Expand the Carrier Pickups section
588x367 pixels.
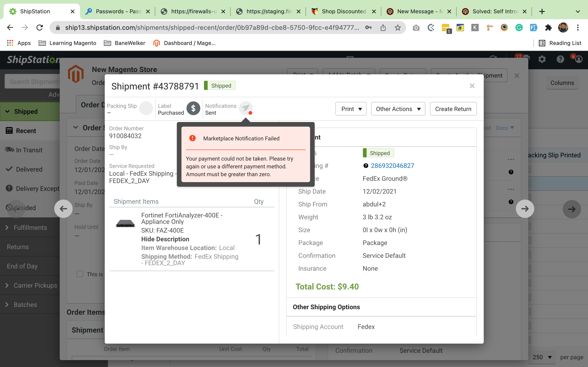pyautogui.click(x=7, y=285)
